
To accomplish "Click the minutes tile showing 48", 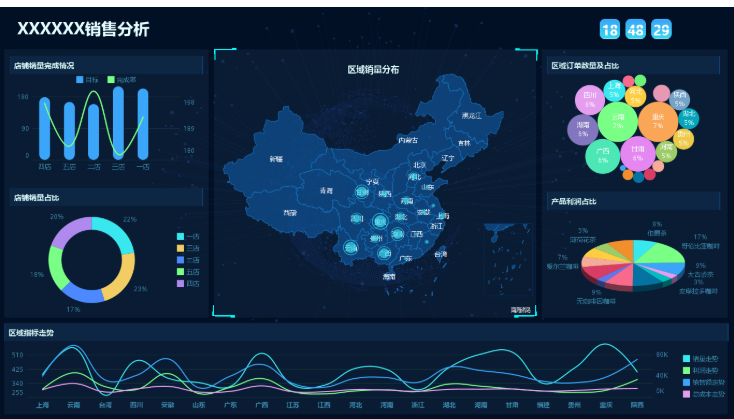I will tap(635, 29).
